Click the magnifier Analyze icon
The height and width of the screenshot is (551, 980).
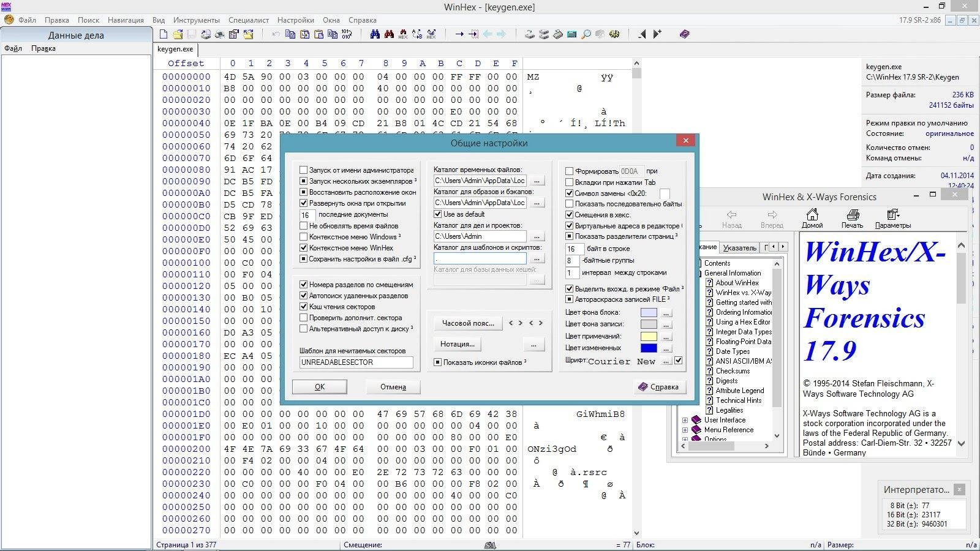pyautogui.click(x=586, y=34)
